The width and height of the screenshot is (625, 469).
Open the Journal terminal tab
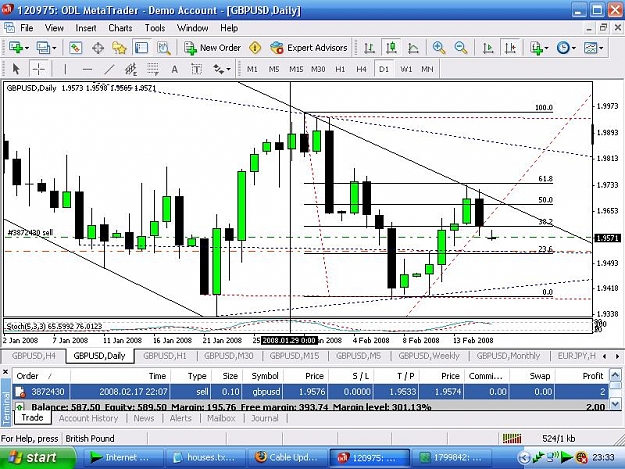coord(265,418)
